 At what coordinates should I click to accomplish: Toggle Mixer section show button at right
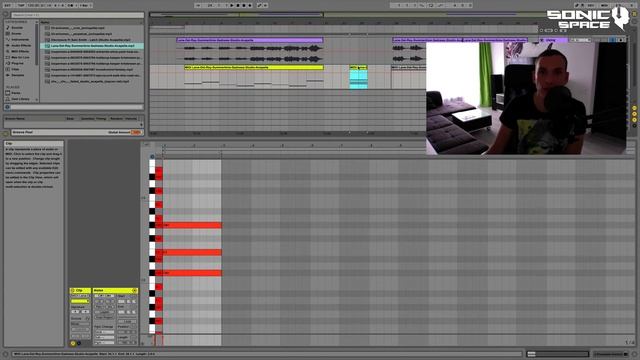634,120
